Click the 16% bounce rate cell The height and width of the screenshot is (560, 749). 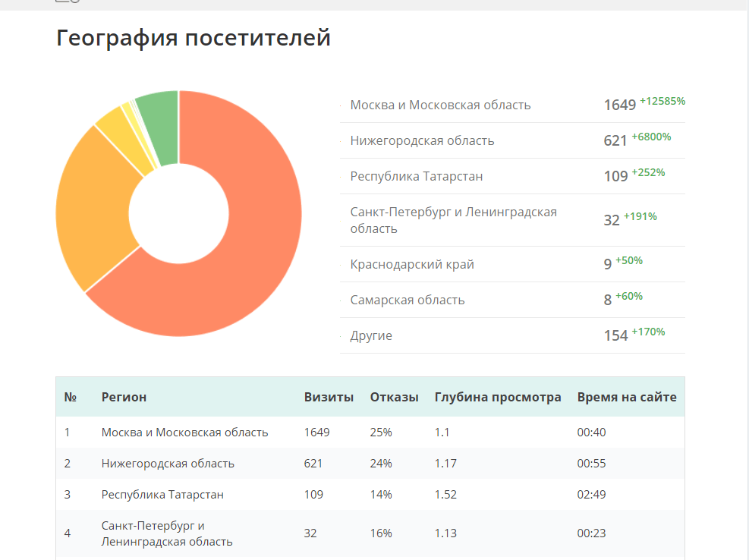point(381,533)
